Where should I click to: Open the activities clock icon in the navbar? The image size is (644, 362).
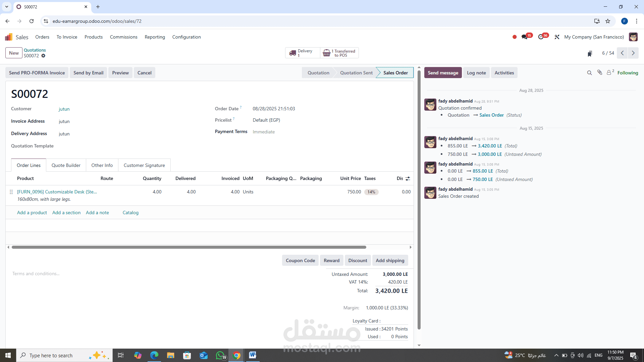point(541,37)
